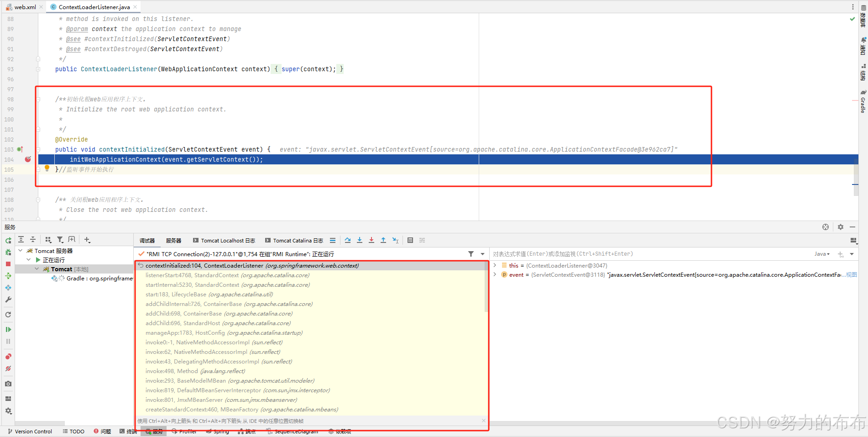Toggle code fold marker at line 93
Viewport: 868px width, 437px height.
pos(38,69)
